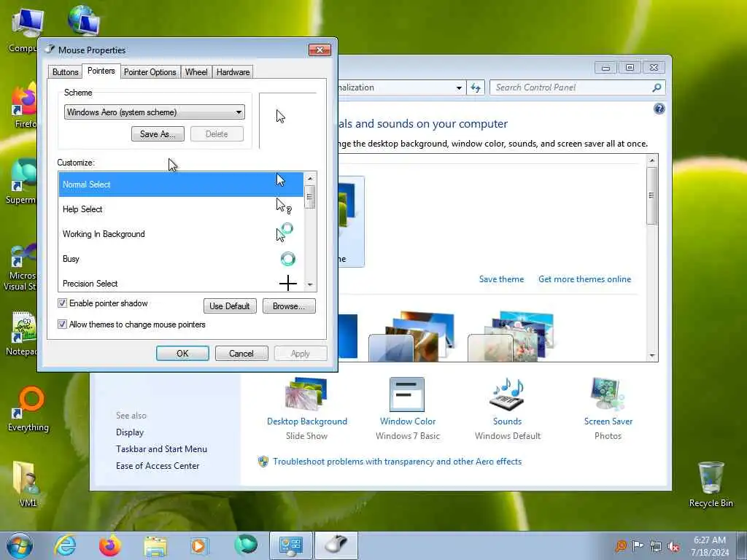Click the Precision Select crosshair icon
This screenshot has width=747, height=560.
pos(287,284)
